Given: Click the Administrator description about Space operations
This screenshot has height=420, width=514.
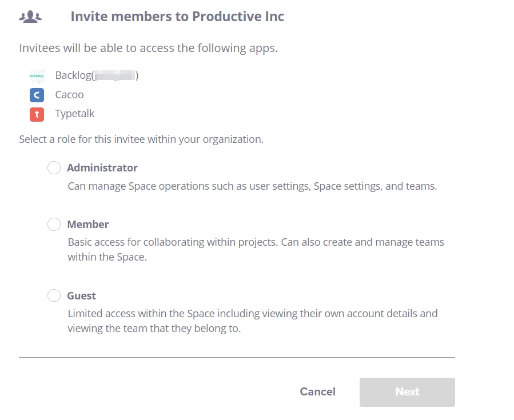Looking at the screenshot, I should 252,186.
